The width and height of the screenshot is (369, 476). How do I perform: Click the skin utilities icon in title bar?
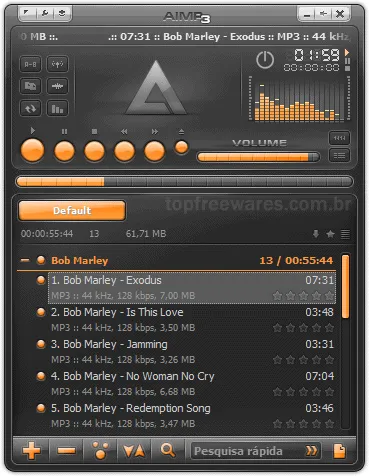click(62, 13)
